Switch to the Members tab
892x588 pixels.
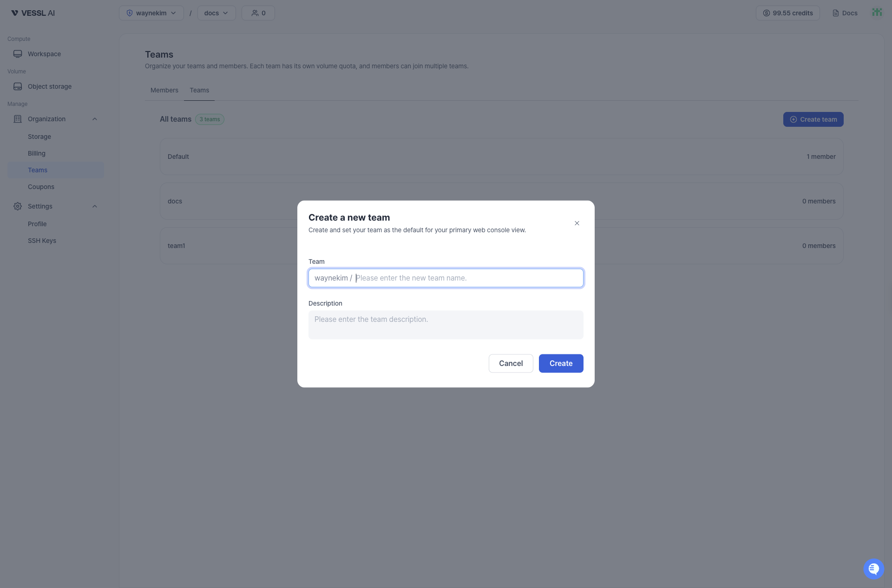(164, 90)
